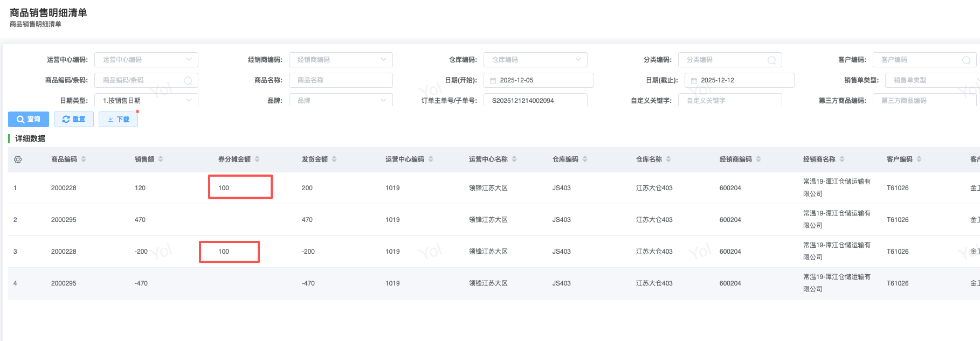Screen dimensions: 980x341
Task: Sort by 券分摊金额 column arrows
Action: (x=257, y=159)
